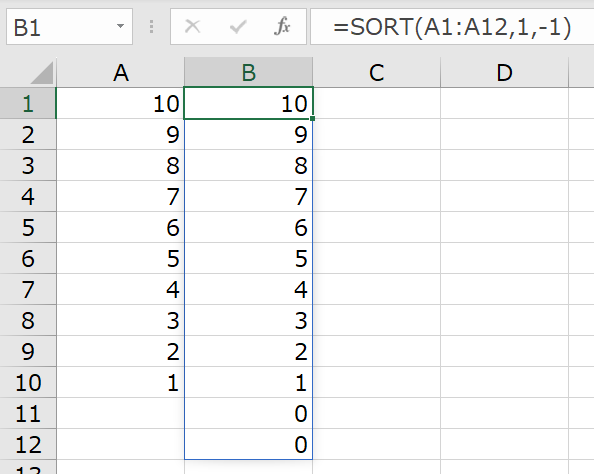Screen dimensions: 594x474
Task: Click cell B4 containing 7
Action: coord(249,196)
